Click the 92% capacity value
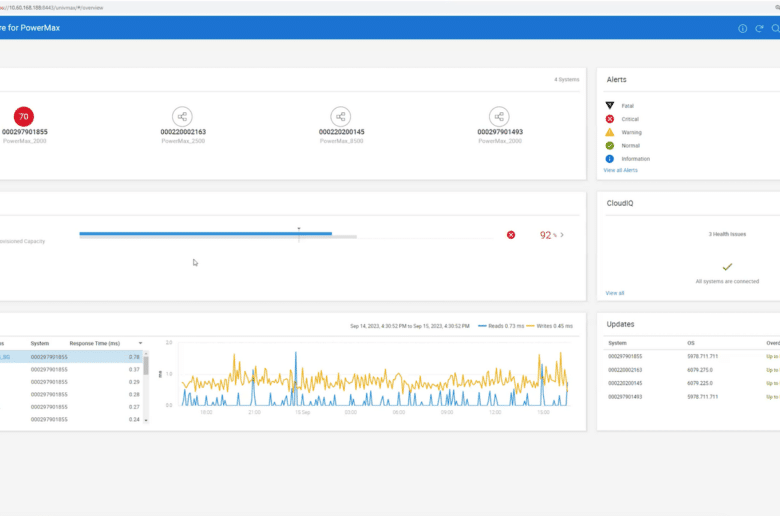This screenshot has height=516, width=780. (x=548, y=235)
